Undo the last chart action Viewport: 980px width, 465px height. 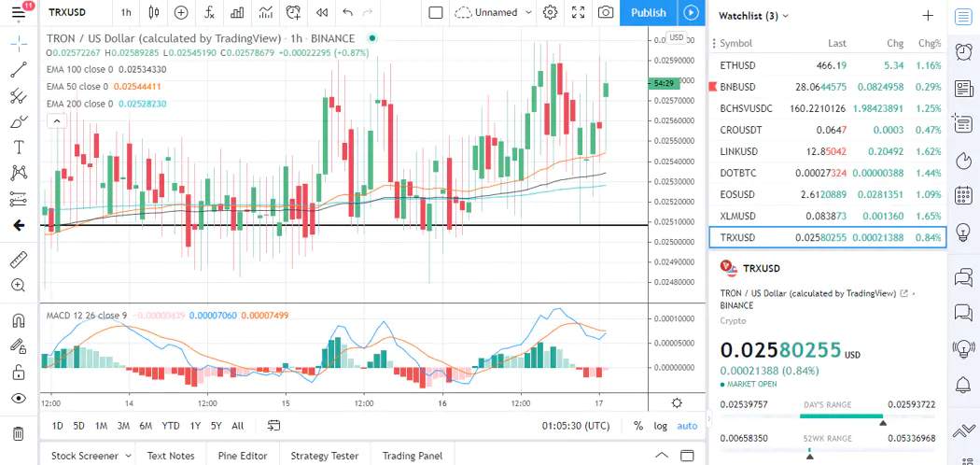coord(348,12)
